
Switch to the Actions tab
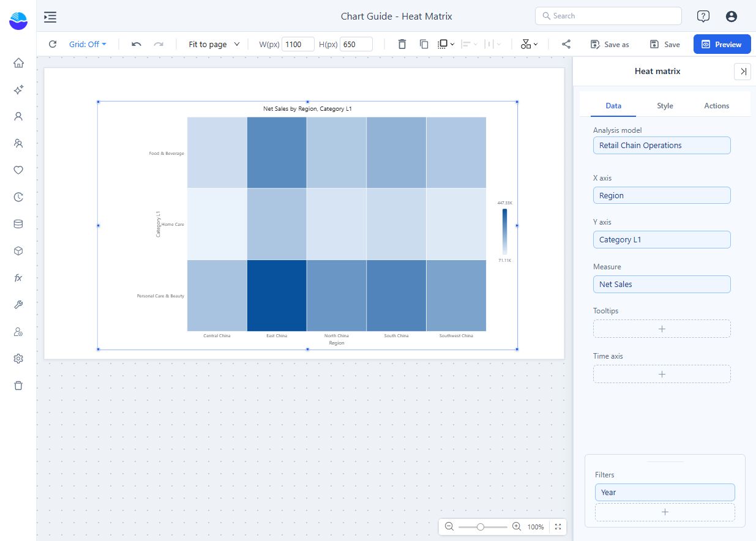click(x=716, y=106)
